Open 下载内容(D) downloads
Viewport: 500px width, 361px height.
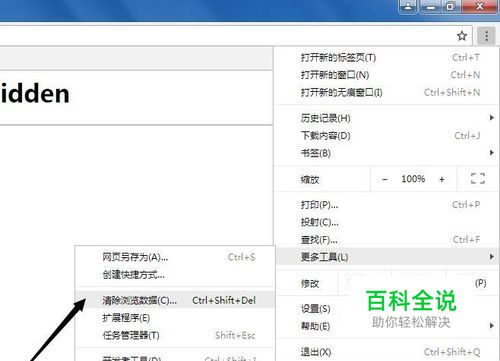tap(387, 136)
